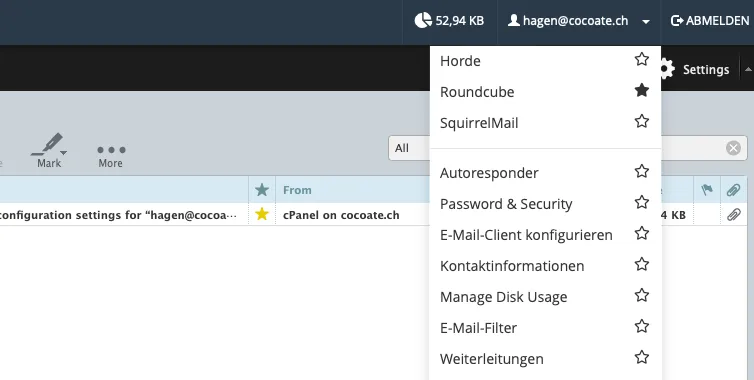Click the attachment paperclip column header
This screenshot has width=754, height=380.
tap(733, 190)
